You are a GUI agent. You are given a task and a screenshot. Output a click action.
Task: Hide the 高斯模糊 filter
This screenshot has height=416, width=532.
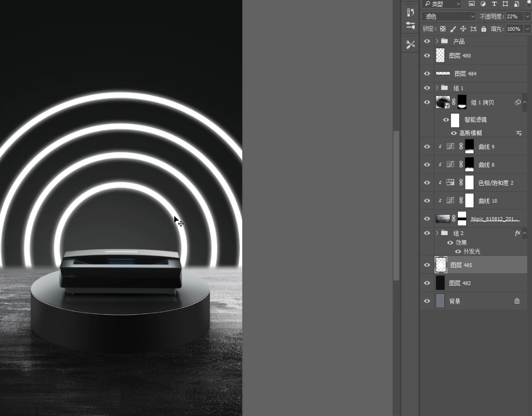(453, 133)
